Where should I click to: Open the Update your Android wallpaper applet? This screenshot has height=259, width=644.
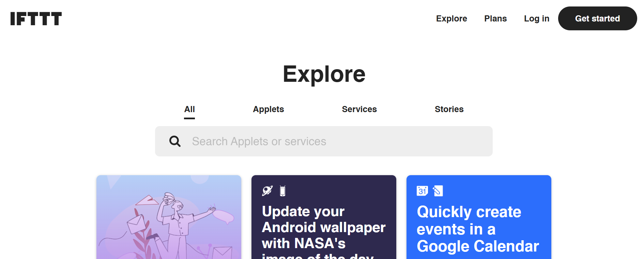pyautogui.click(x=323, y=227)
